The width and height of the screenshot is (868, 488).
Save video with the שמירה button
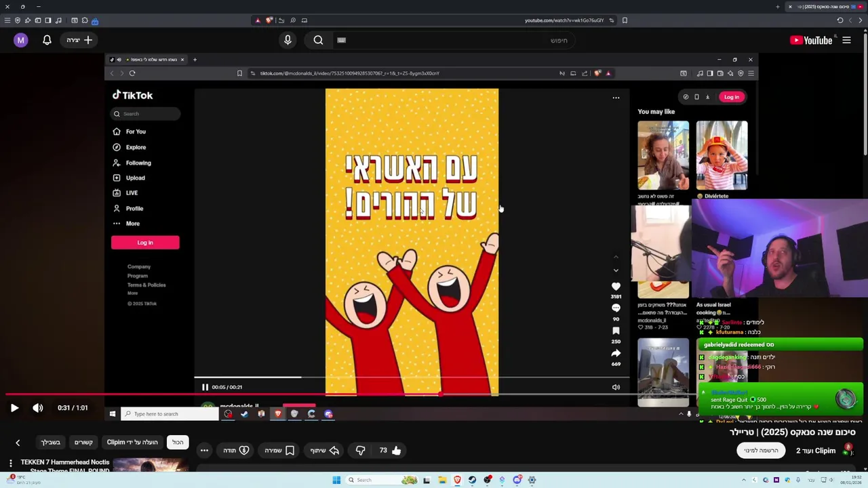coord(280,450)
